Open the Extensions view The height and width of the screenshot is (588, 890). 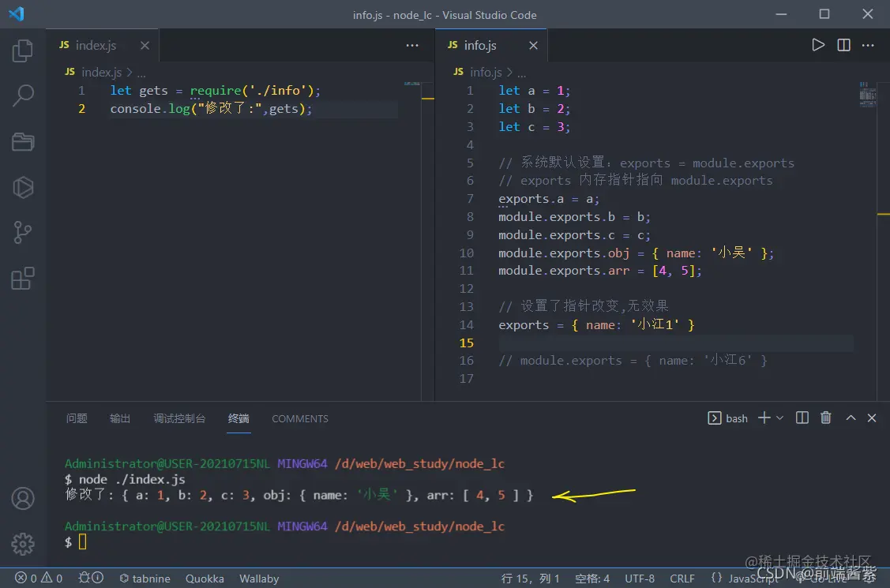23,279
